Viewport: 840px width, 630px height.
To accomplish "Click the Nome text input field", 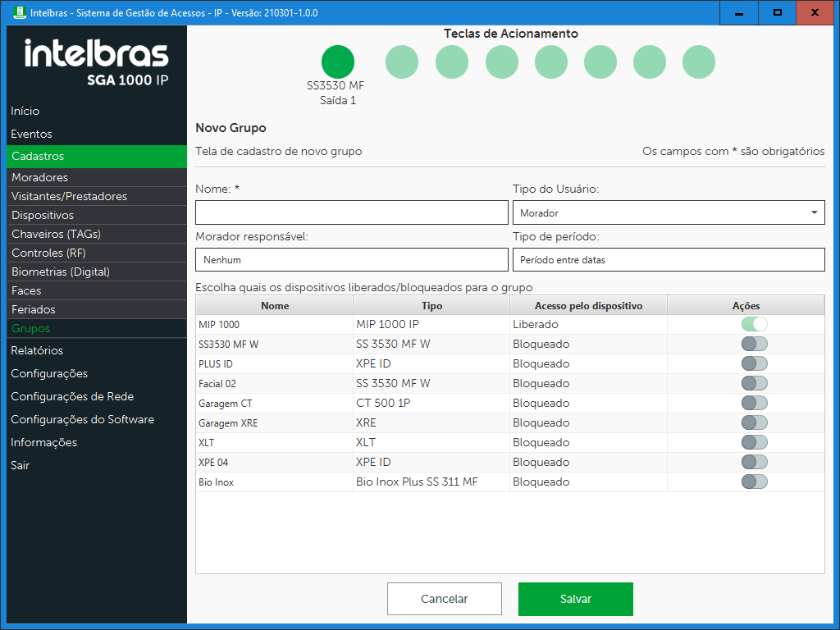I will tap(351, 212).
